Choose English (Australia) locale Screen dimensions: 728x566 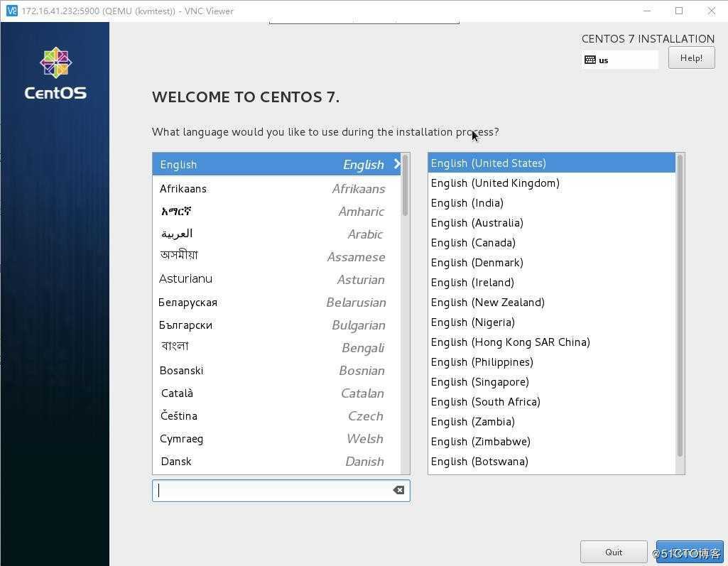click(552, 223)
